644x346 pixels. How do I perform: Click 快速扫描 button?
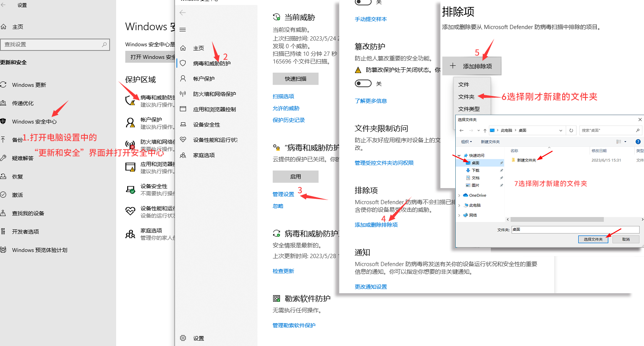[296, 79]
